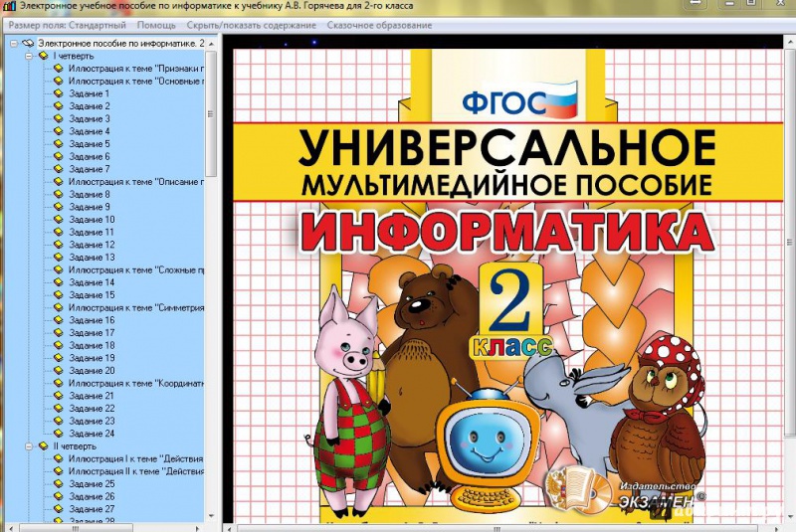This screenshot has width=796, height=532.
Task: Click the book icon next to 'Задание 9'
Action: [59, 207]
